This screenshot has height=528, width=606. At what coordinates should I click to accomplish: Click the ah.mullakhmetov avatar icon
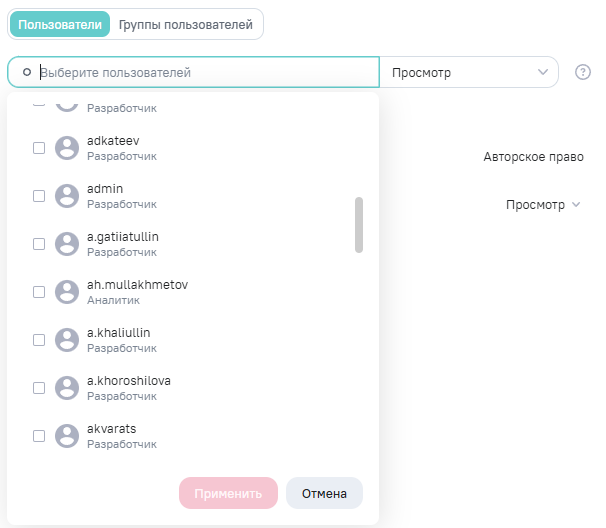(x=67, y=292)
